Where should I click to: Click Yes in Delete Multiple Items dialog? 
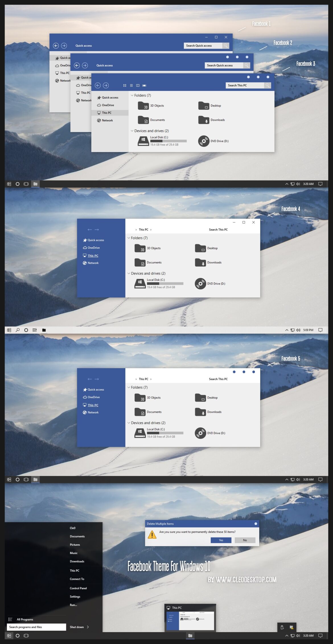coord(221,540)
